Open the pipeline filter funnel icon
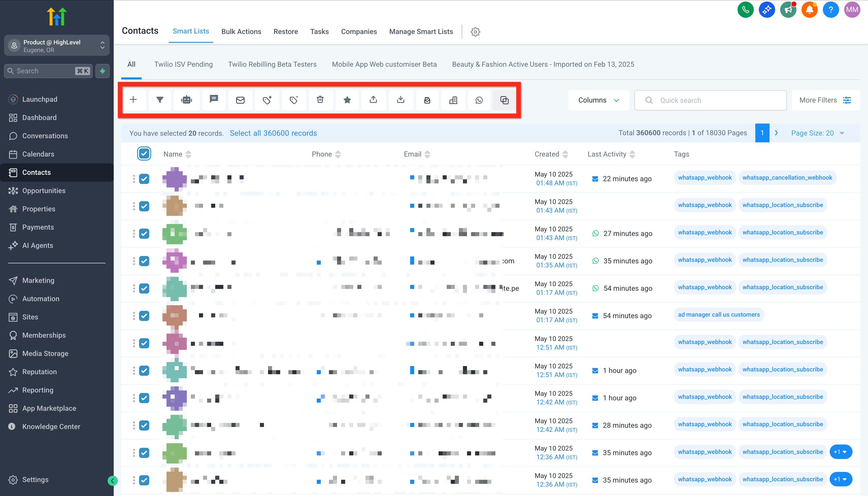868x496 pixels. [159, 100]
